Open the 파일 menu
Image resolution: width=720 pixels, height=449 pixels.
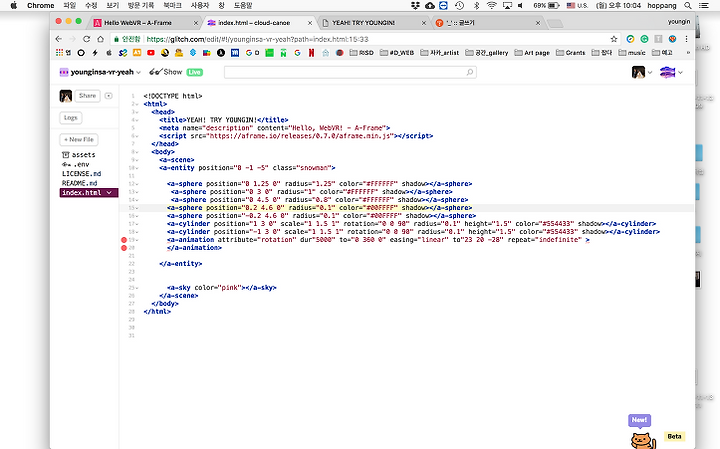tap(70, 6)
